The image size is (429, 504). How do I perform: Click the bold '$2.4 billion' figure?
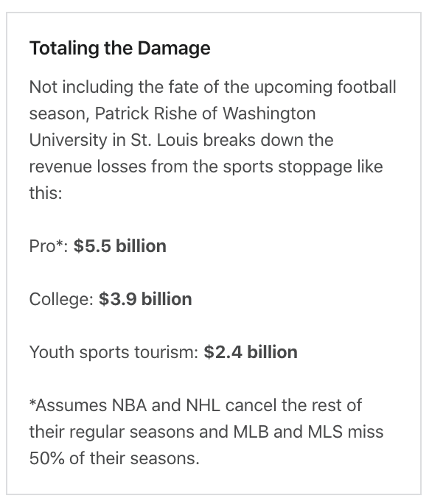251,352
